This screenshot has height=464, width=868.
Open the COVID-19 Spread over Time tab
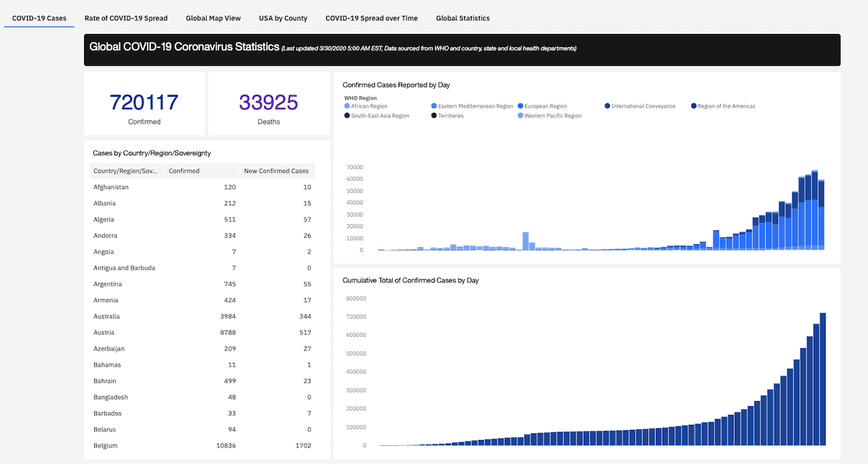point(371,18)
